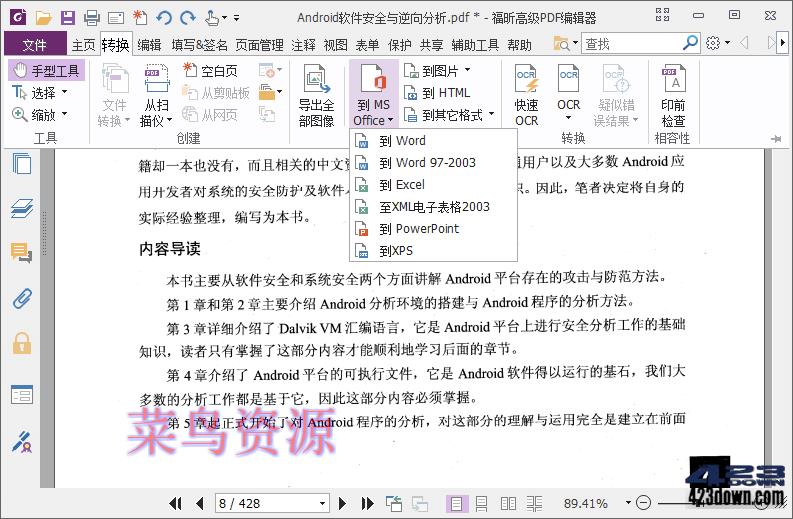Image resolution: width=793 pixels, height=519 pixels.
Task: Switch to the Protect (保护) tab
Action: coord(400,45)
